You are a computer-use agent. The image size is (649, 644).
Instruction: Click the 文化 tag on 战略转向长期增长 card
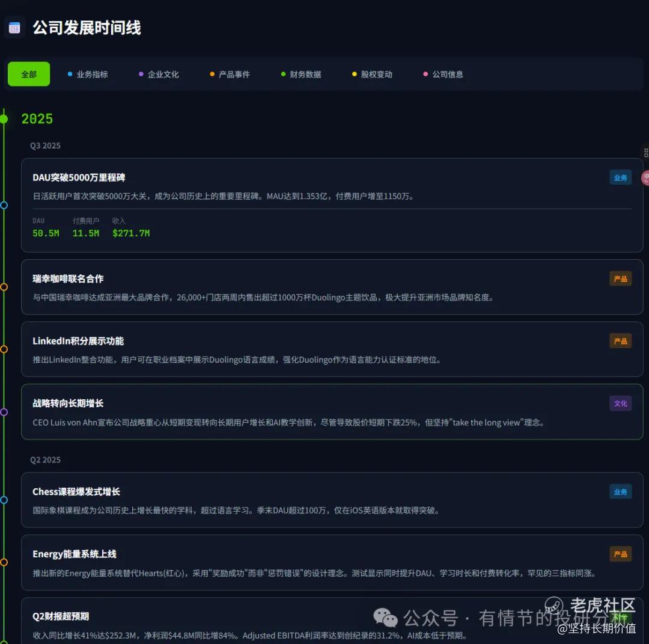[620, 403]
